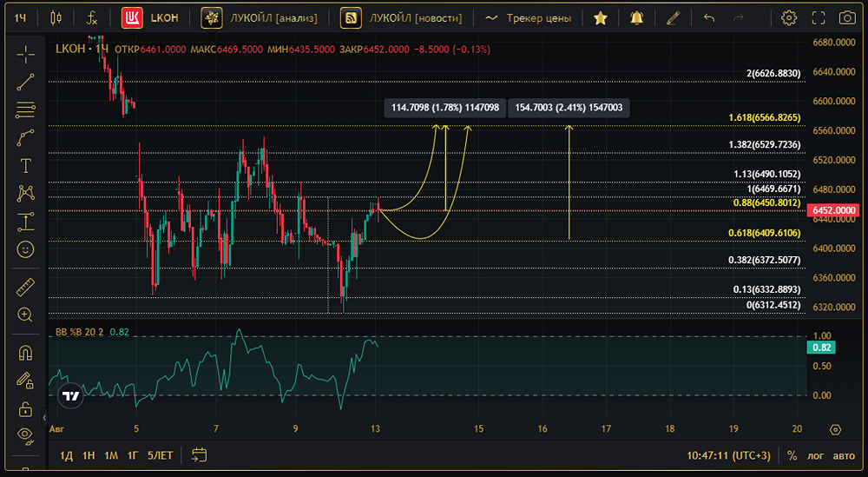Toggle magnet snap mode
The width and height of the screenshot is (868, 477).
pyautogui.click(x=25, y=353)
